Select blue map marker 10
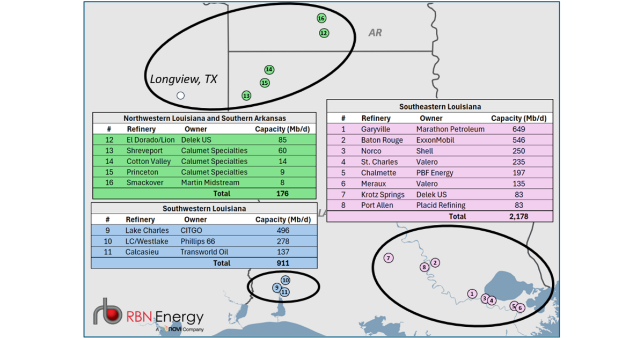Screen dimensions: 644x338 pyautogui.click(x=286, y=280)
